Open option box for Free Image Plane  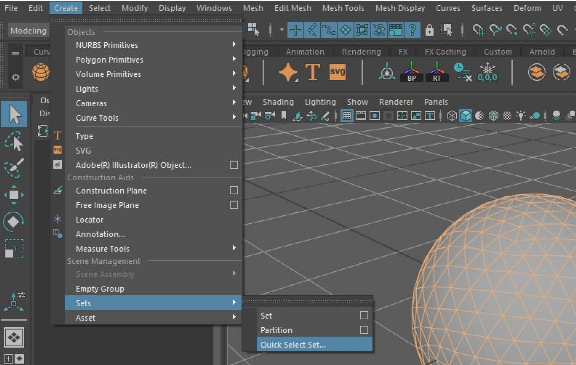(x=234, y=205)
